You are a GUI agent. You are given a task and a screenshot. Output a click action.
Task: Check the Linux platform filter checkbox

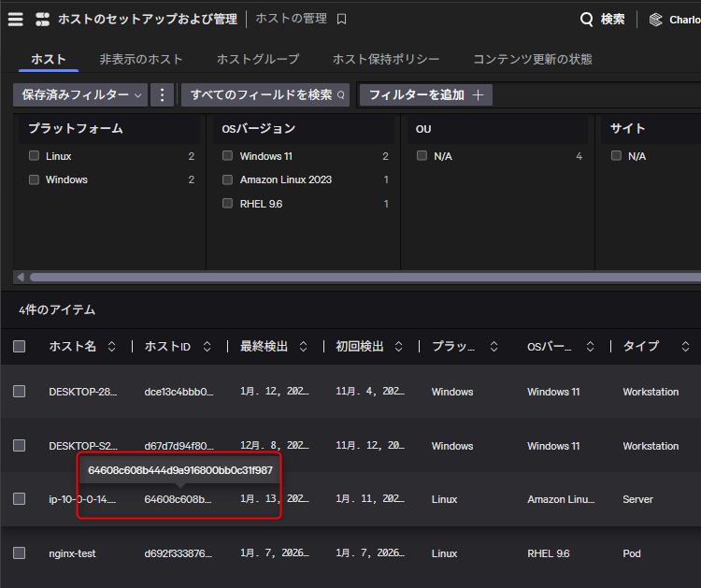point(35,156)
